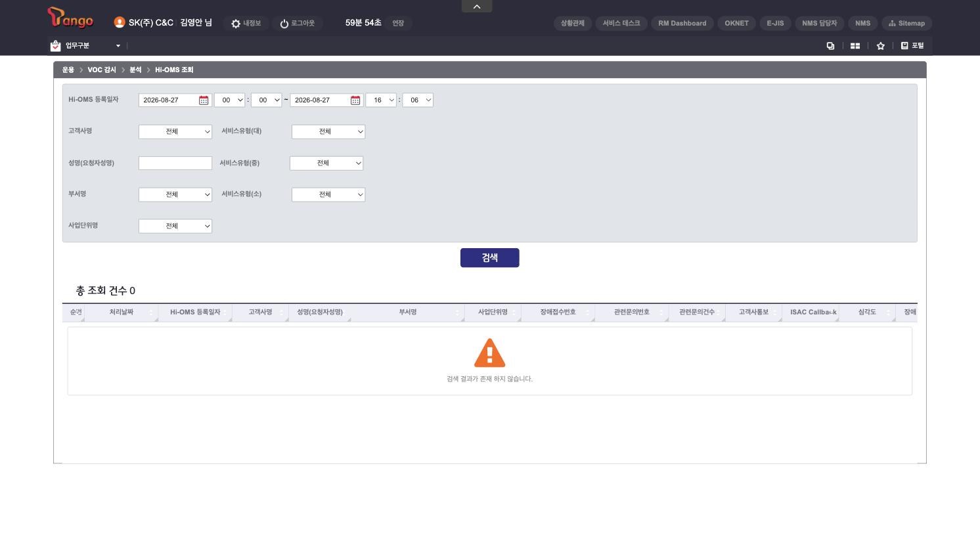This screenshot has height=533, width=980.
Task: Click the Pango logo
Action: coord(70,18)
